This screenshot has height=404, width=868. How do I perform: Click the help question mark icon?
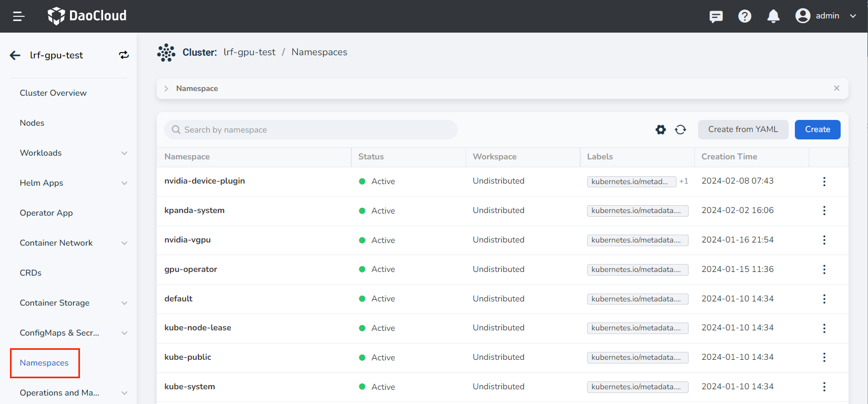744,16
